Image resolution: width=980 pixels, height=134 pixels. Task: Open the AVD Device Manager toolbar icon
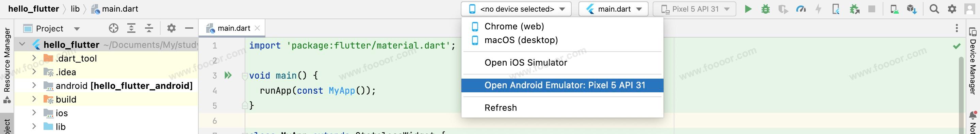[895, 9]
